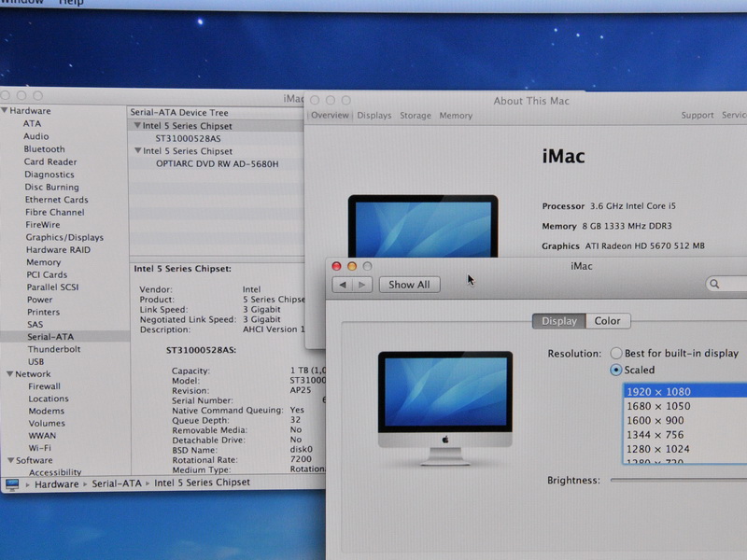Image resolution: width=747 pixels, height=560 pixels.
Task: Collapse the second Intel 5 Series Chipset entry
Action: pyautogui.click(x=136, y=151)
